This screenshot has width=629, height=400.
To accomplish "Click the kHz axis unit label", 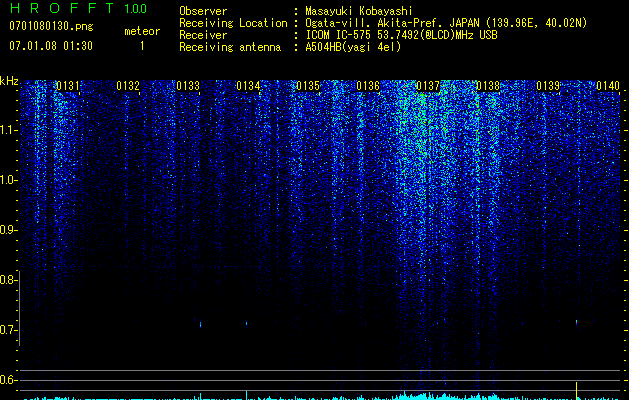I will click(9, 81).
